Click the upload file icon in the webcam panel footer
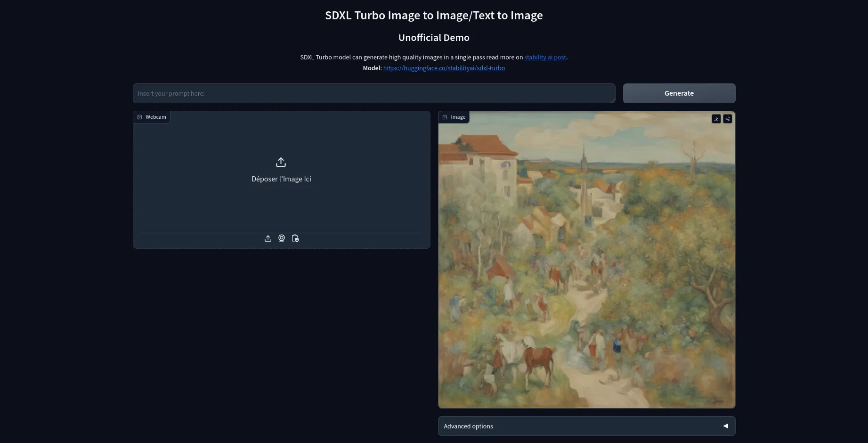The image size is (868, 443). (268, 238)
